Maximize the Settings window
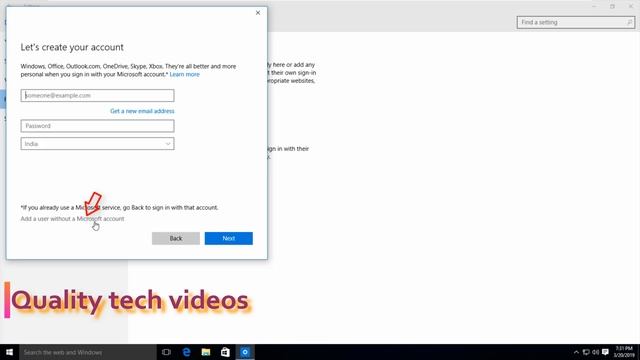This screenshot has height=360, width=640. pos(612,7)
